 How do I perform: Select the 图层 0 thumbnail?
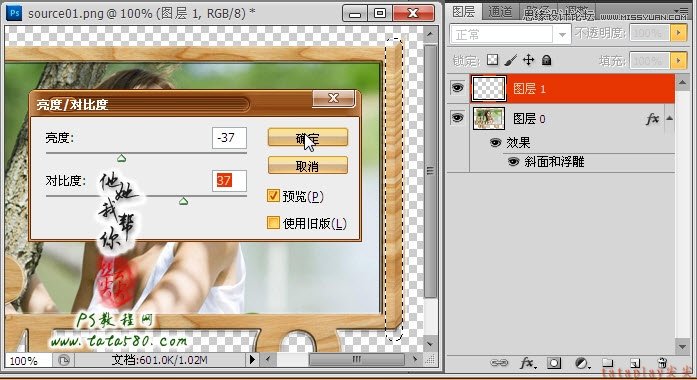point(489,118)
